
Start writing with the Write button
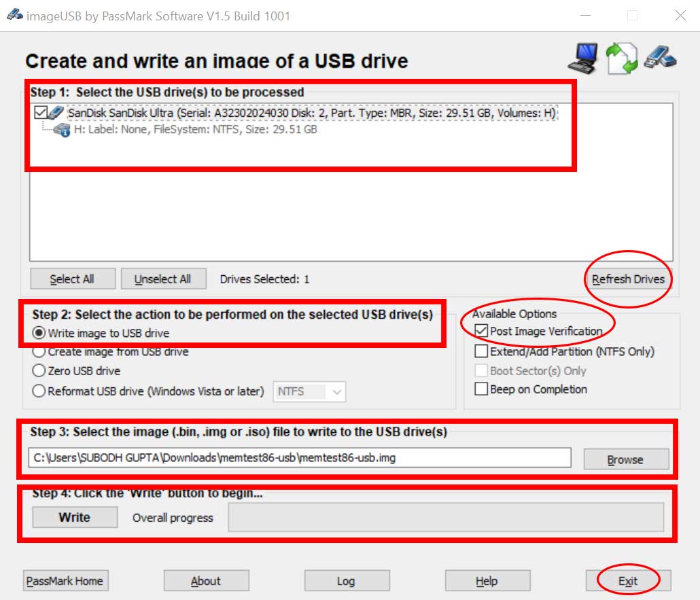pos(75,517)
